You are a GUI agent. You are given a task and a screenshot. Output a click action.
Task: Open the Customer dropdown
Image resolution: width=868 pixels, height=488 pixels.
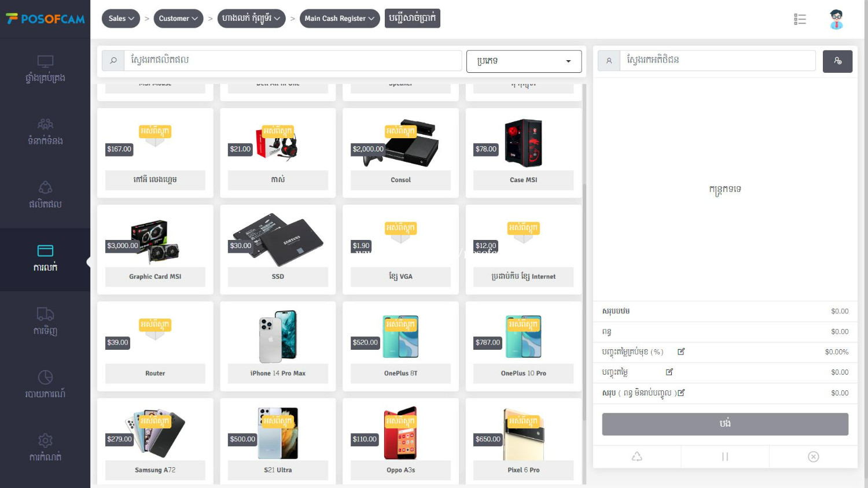(x=178, y=19)
